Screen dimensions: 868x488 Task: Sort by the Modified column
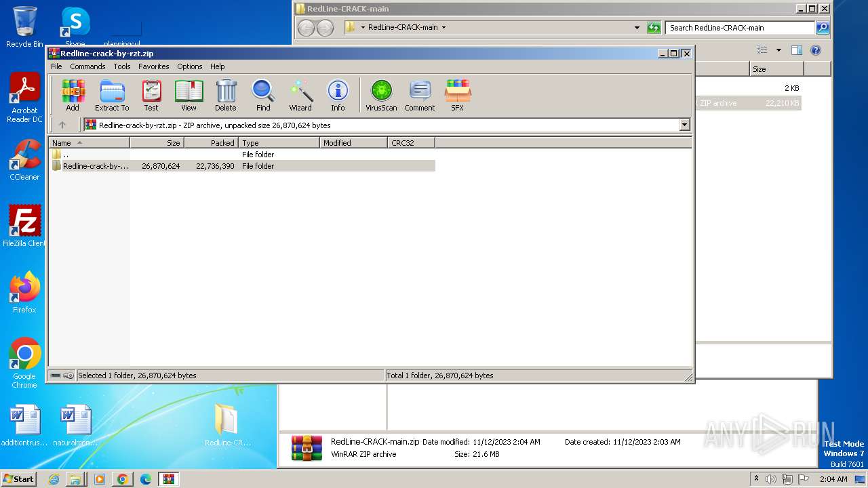353,143
